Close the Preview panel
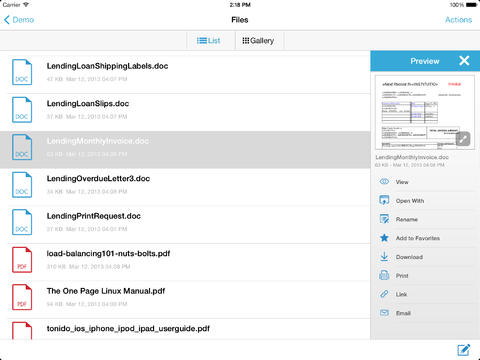Viewport: 480px width, 360px height. pos(464,61)
